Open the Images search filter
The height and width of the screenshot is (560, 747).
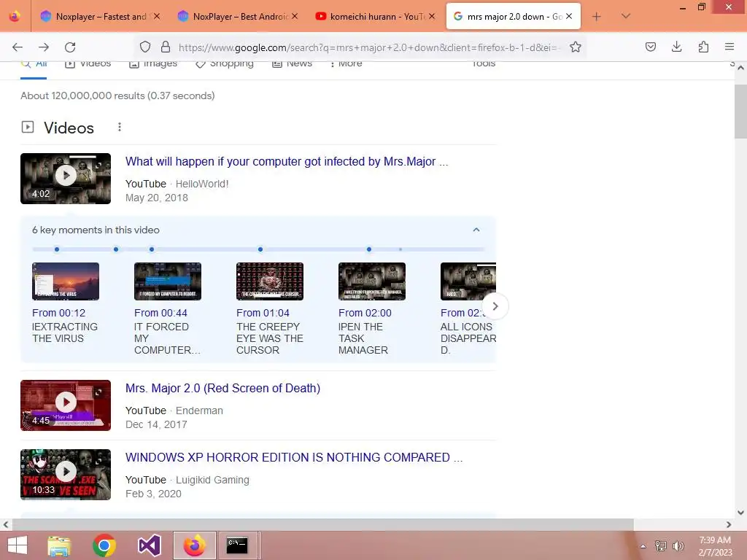click(153, 64)
